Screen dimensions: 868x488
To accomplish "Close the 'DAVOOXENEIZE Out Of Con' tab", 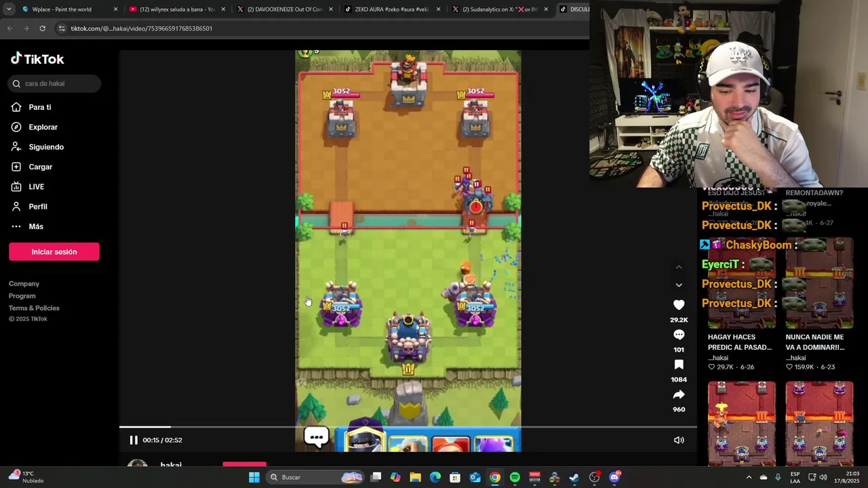I will (x=331, y=9).
